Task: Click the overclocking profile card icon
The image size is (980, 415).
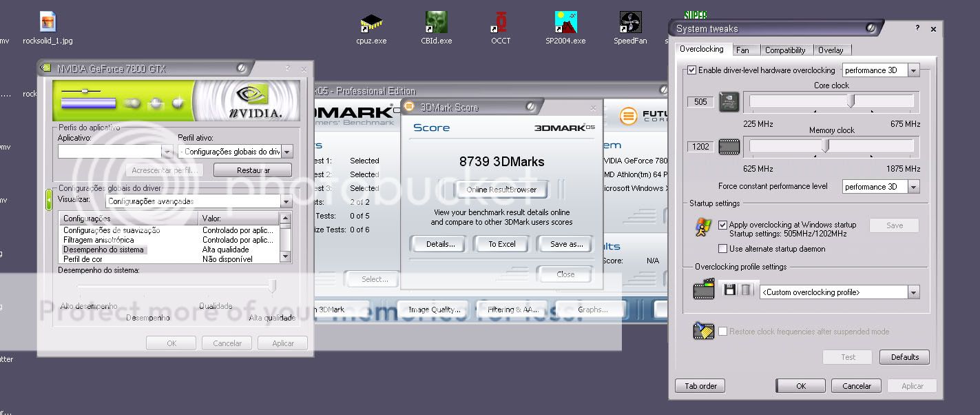Action: (703, 290)
